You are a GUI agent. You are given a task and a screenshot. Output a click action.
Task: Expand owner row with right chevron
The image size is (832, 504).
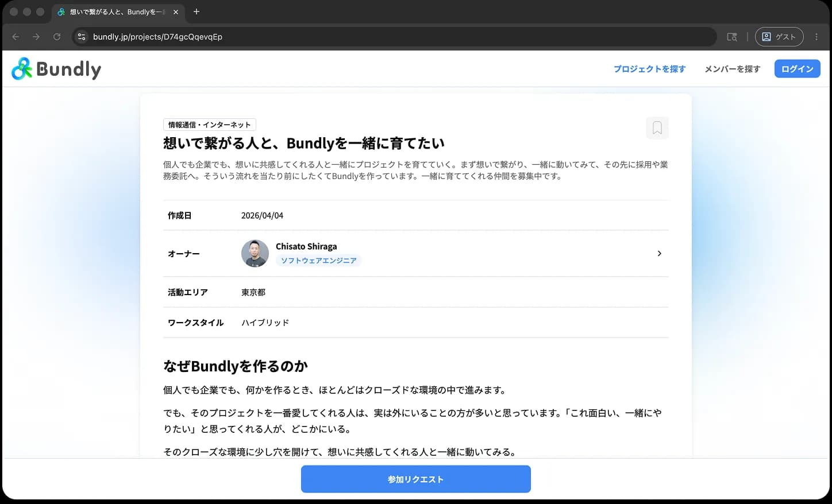[659, 253]
